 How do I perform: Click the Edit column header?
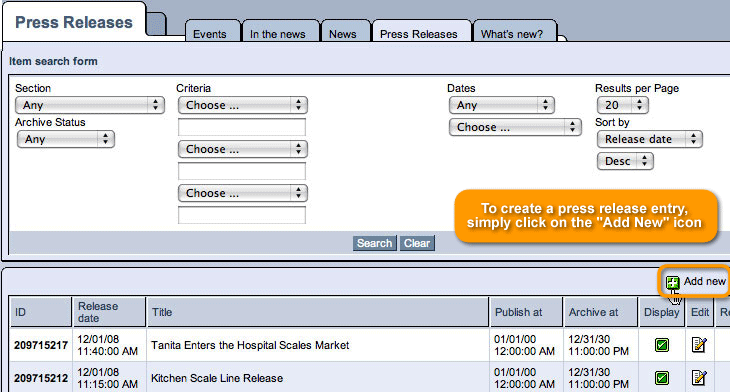[700, 312]
